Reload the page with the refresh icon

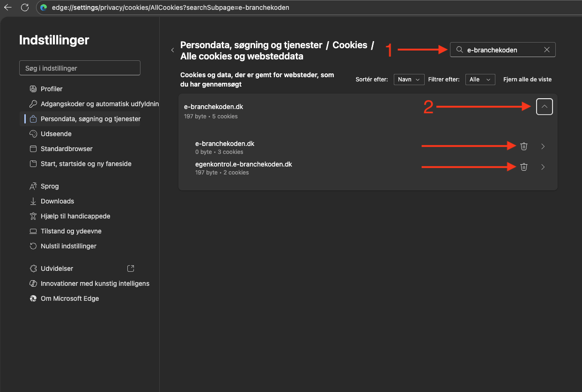25,7
